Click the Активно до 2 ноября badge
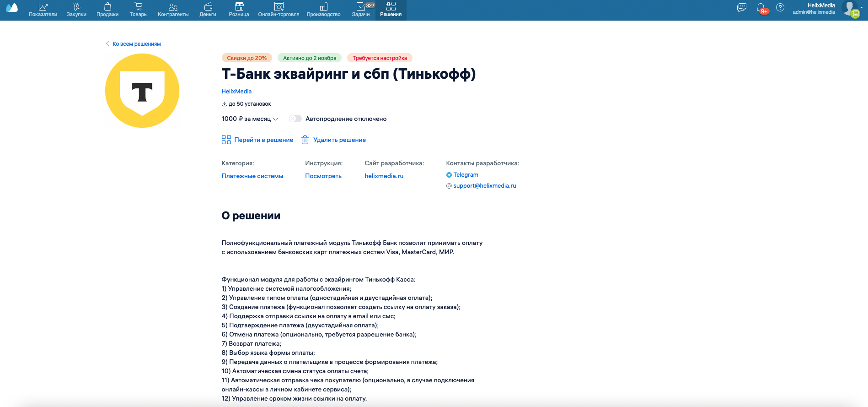Viewport: 868px width, 407px height. [310, 58]
